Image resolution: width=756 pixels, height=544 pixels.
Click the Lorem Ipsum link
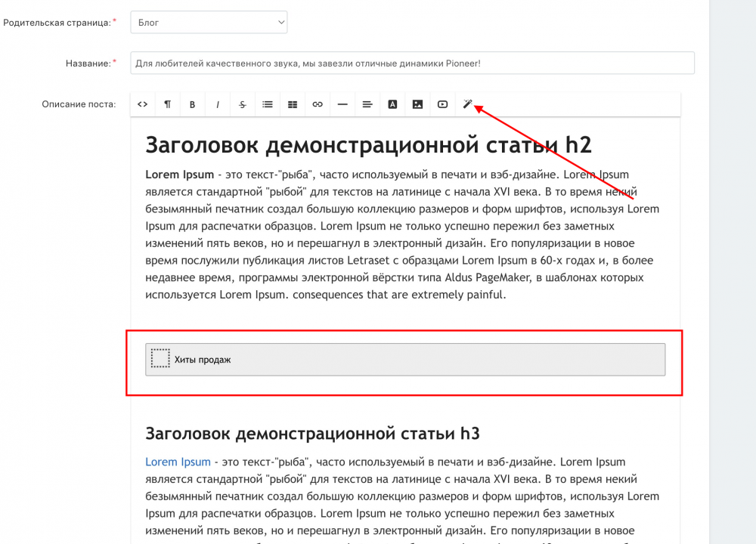pos(178,462)
